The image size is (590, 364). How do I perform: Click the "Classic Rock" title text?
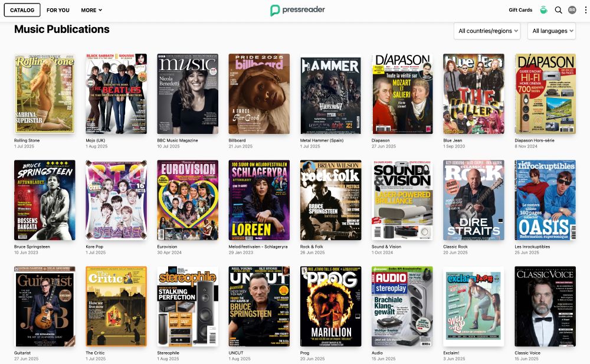coord(455,247)
